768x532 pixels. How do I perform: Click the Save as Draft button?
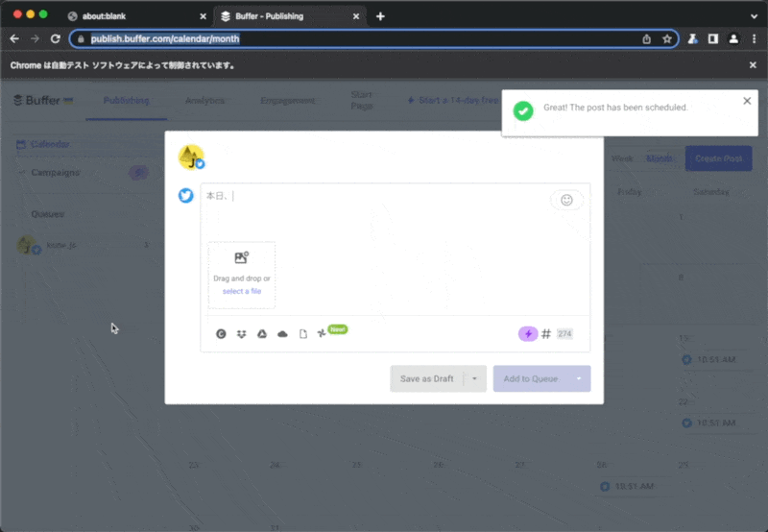[x=426, y=378]
